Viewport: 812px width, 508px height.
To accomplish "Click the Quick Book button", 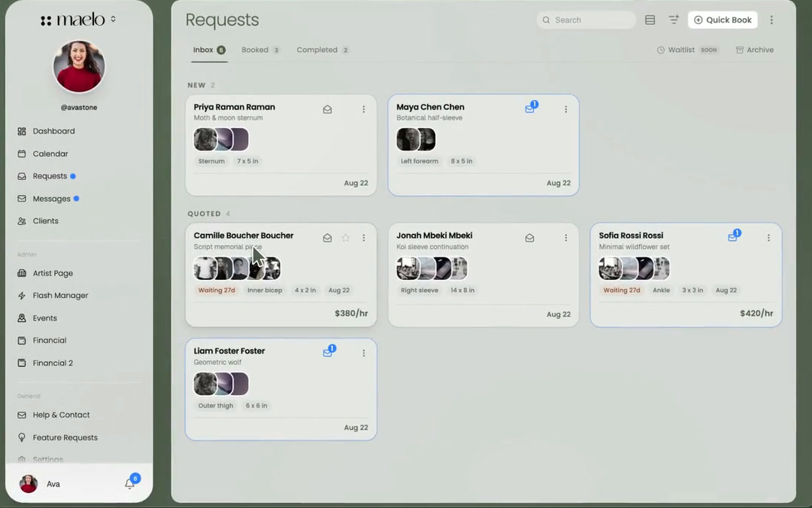I will tap(723, 20).
